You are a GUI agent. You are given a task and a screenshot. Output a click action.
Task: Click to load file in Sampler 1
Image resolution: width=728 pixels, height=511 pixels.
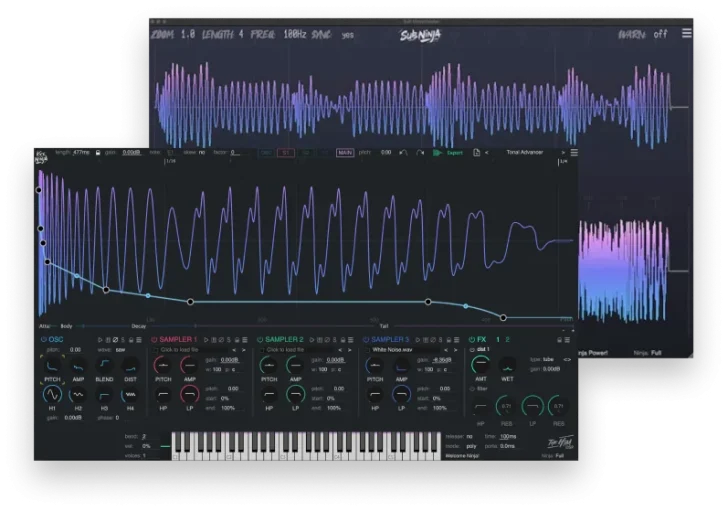178,350
